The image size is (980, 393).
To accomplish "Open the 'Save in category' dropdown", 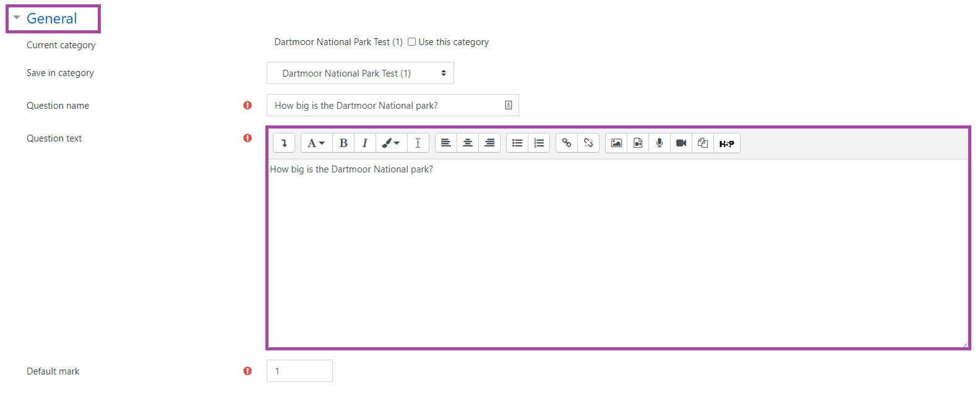I will (x=360, y=74).
